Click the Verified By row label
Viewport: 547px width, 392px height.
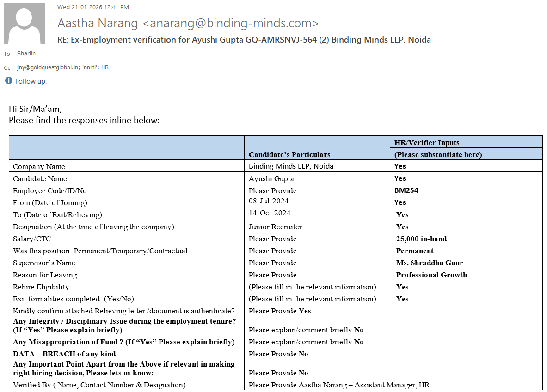(x=99, y=385)
